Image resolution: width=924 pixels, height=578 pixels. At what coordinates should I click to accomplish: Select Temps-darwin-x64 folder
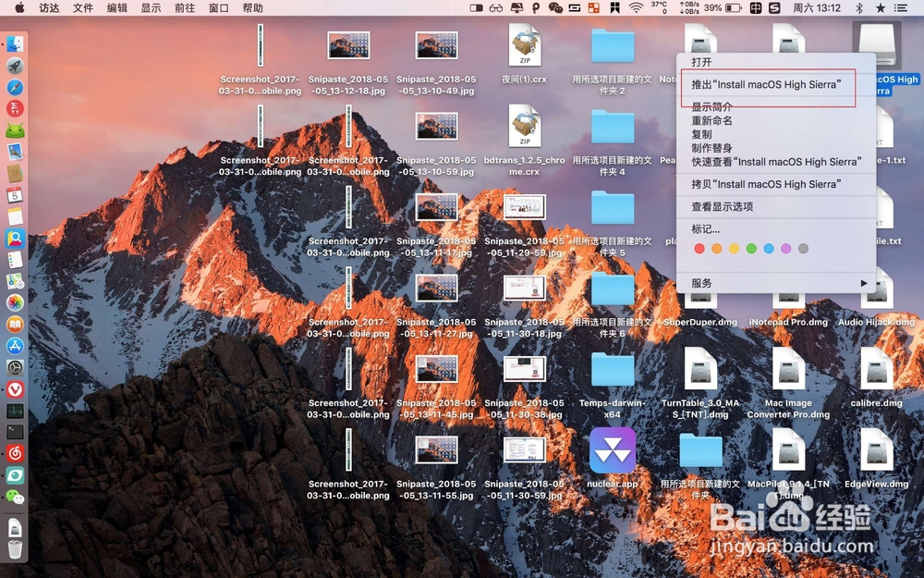coord(613,369)
